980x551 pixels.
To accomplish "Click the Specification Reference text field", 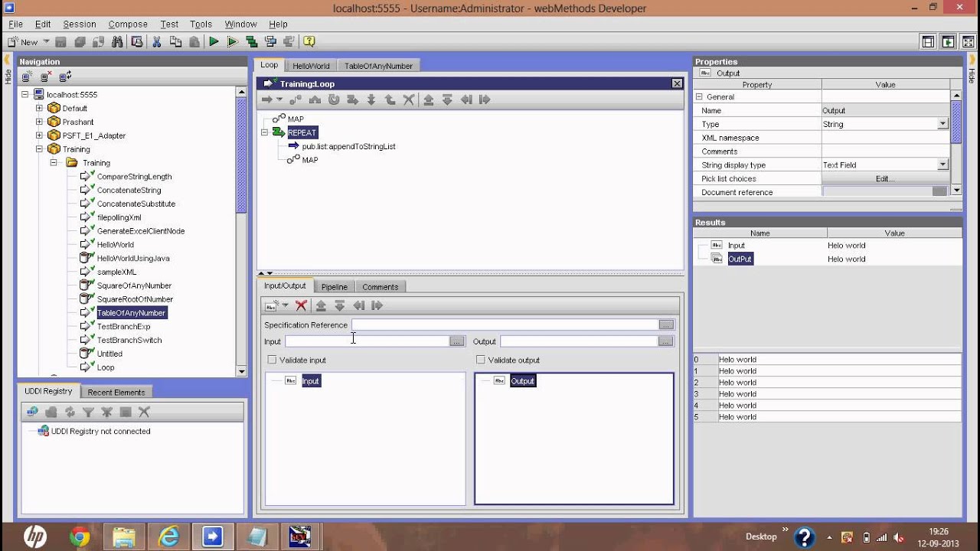I will (504, 325).
